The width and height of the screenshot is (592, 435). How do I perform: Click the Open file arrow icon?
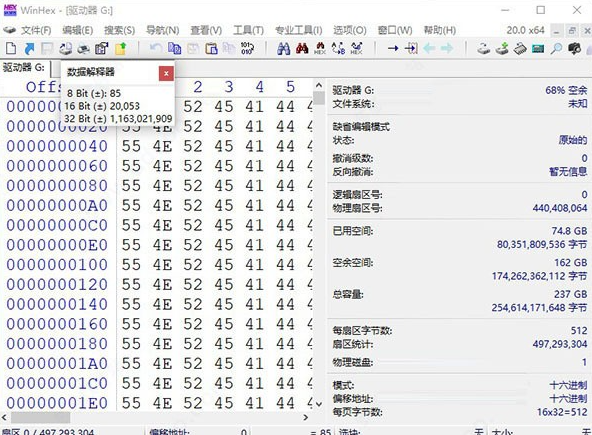pos(29,48)
